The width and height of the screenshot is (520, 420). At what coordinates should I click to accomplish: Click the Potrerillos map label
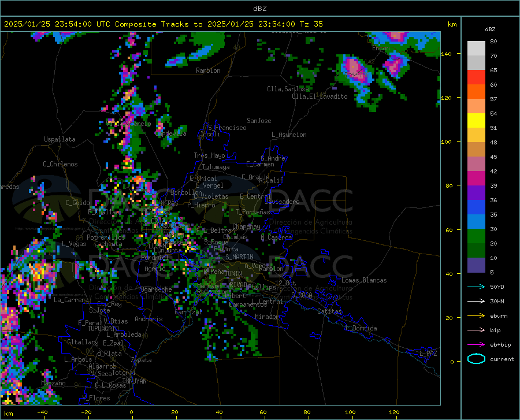click(x=106, y=237)
